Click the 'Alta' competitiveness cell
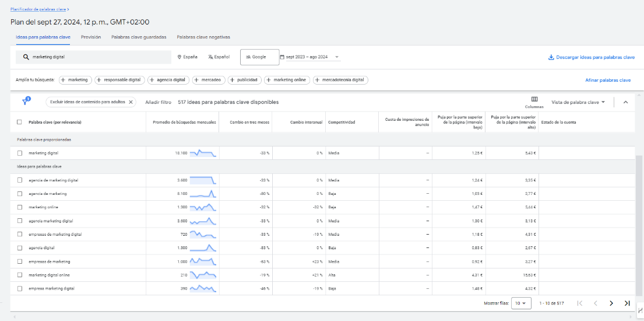The width and height of the screenshot is (644, 321). click(332, 275)
